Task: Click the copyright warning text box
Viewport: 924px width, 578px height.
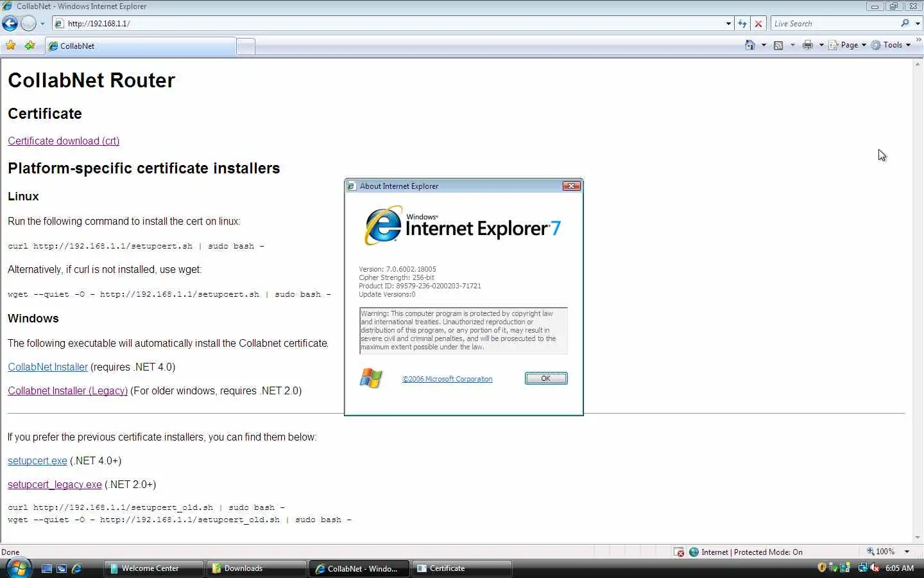Action: [x=463, y=331]
